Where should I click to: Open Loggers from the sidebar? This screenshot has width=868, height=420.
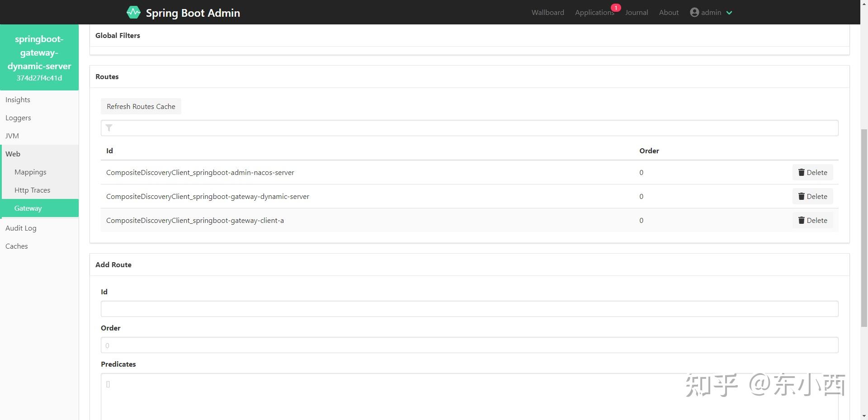point(18,118)
